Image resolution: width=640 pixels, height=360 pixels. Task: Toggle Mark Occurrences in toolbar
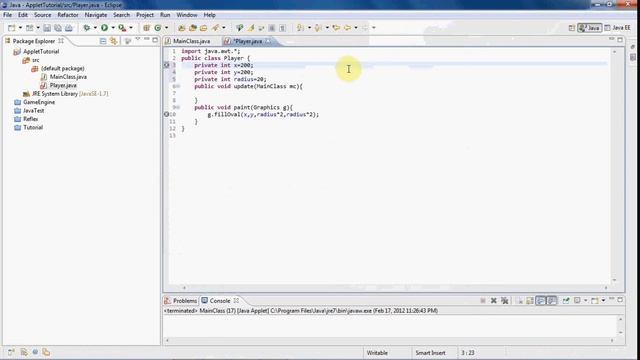(x=251, y=28)
